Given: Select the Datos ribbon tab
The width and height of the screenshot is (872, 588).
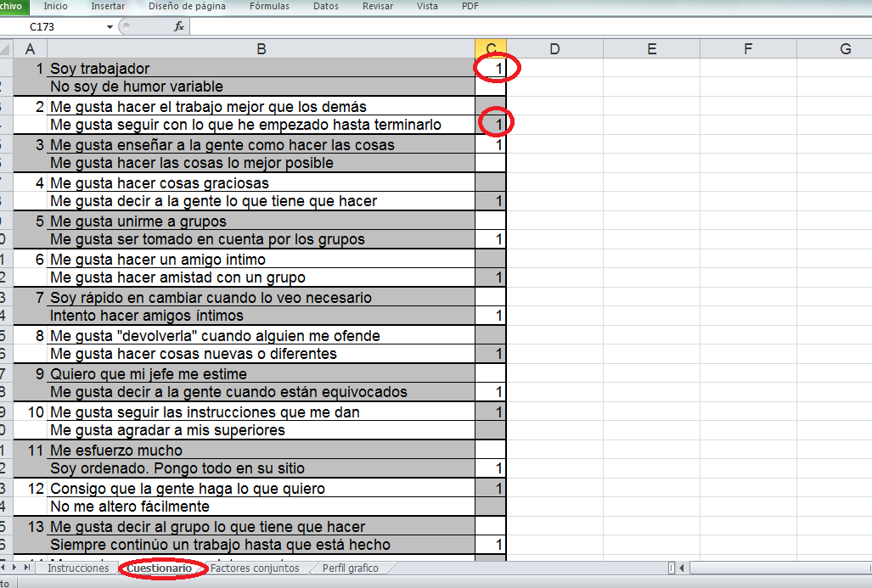Looking at the screenshot, I should tap(325, 6).
